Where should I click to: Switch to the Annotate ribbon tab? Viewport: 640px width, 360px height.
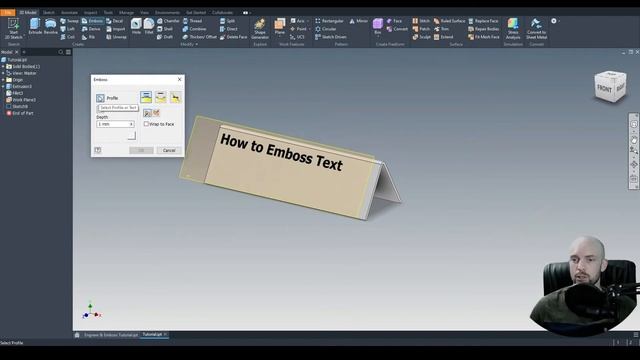(x=69, y=13)
